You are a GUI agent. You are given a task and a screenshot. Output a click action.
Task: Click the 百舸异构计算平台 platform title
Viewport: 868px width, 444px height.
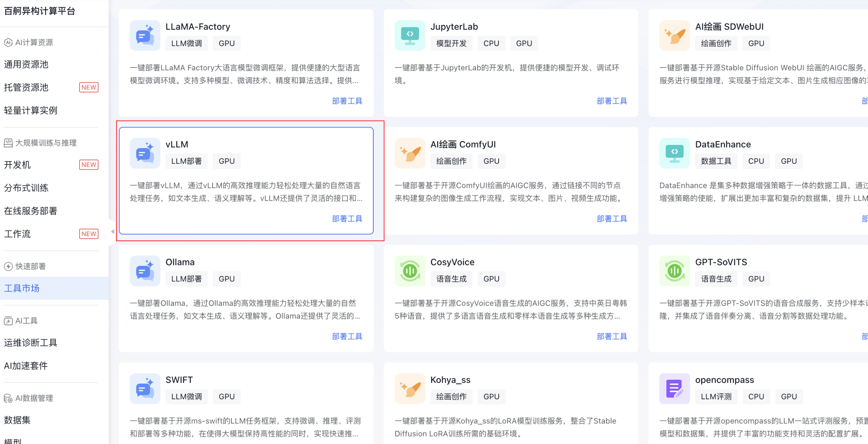tap(40, 11)
